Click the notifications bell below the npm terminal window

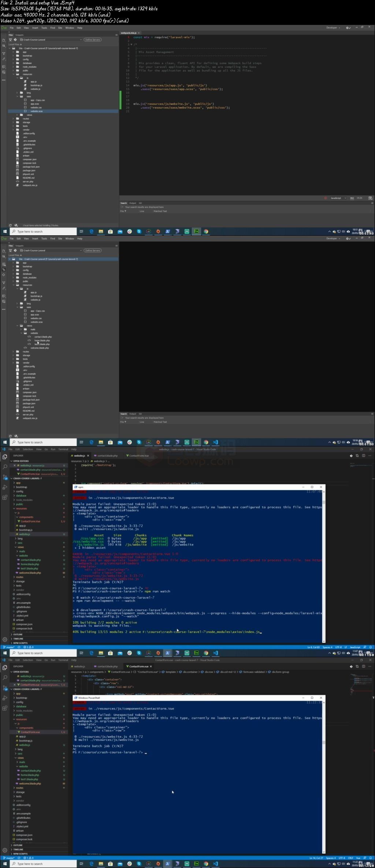[x=371, y=647]
